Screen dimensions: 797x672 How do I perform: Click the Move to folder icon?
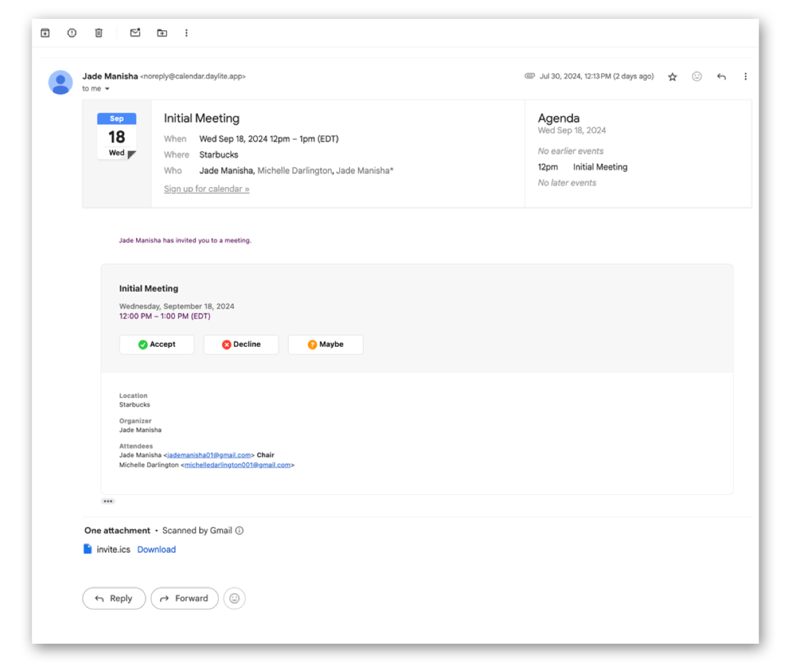[162, 32]
